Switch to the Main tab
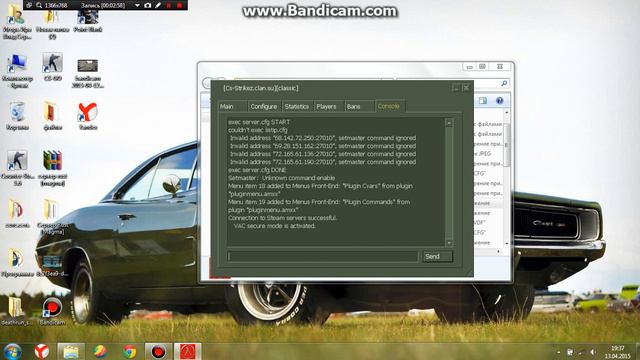Viewport: 640px width, 360px height. click(x=231, y=107)
